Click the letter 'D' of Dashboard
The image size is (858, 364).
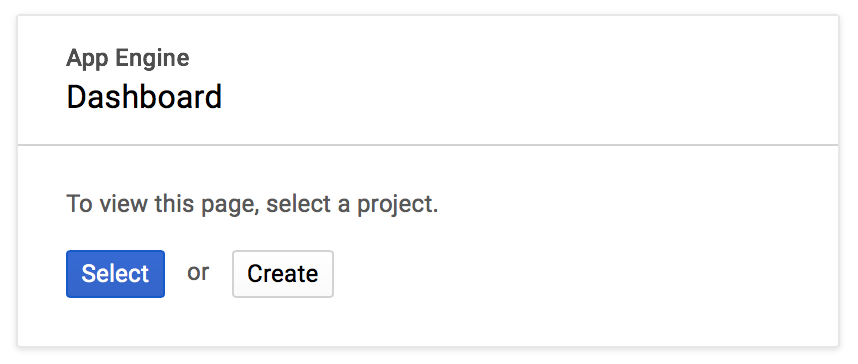click(x=76, y=97)
